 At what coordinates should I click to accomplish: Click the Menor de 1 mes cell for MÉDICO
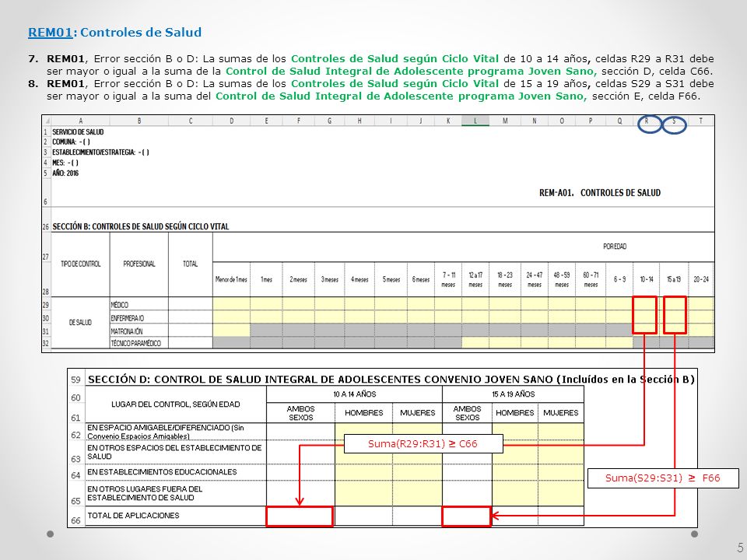pyautogui.click(x=232, y=304)
